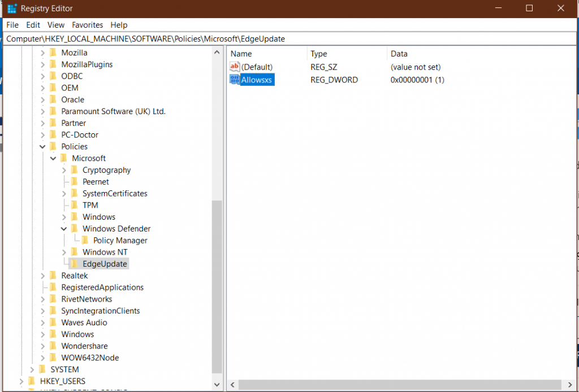Click the Policy Manager folder icon
This screenshot has width=579, height=392.
(85, 241)
